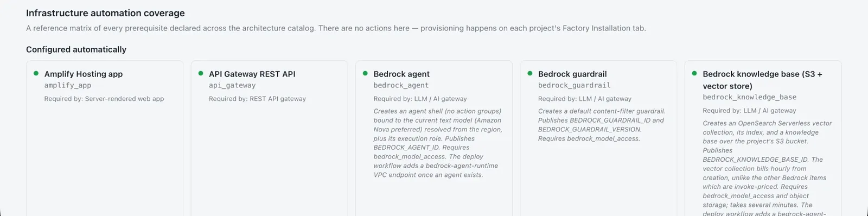This screenshot has width=868, height=216.
Task: Click green status dot beside API Gateway REST API
Action: (x=201, y=73)
